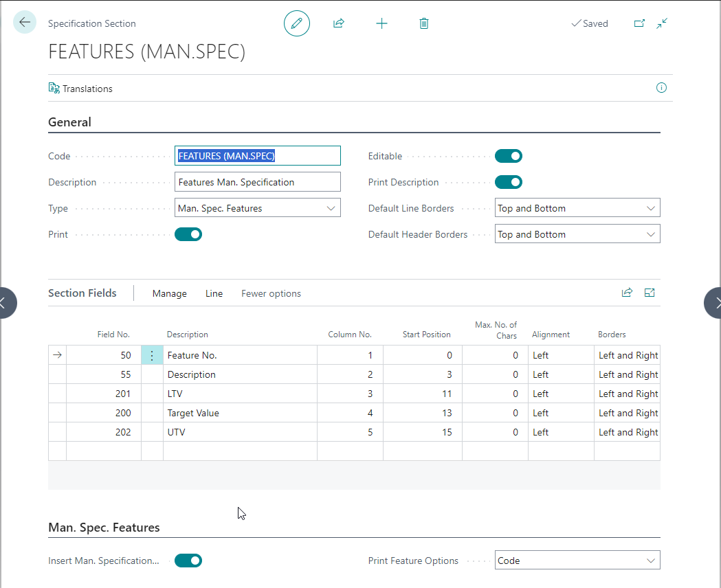
Task: Toggle the Print Description switch
Action: click(509, 182)
